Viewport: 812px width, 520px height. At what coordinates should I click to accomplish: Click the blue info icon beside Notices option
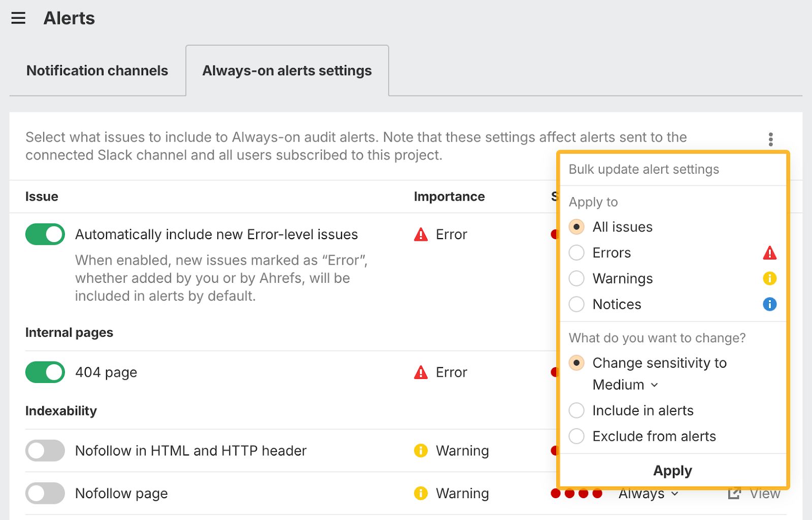(x=769, y=304)
